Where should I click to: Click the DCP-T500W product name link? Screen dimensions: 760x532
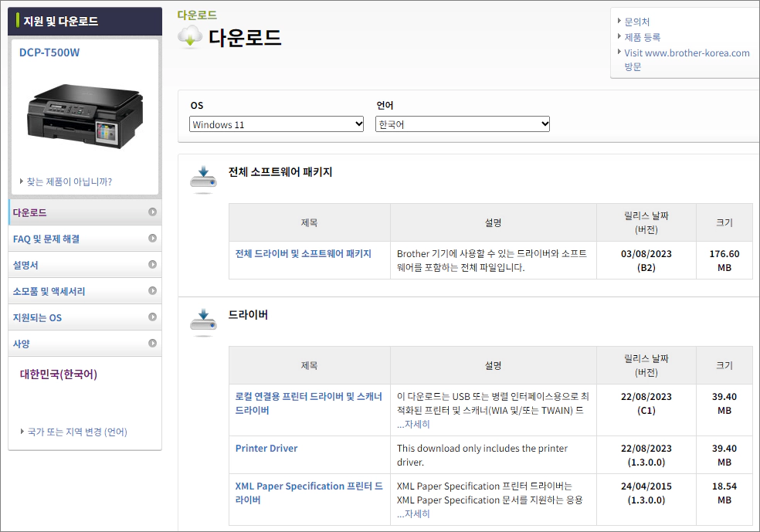pyautogui.click(x=49, y=53)
